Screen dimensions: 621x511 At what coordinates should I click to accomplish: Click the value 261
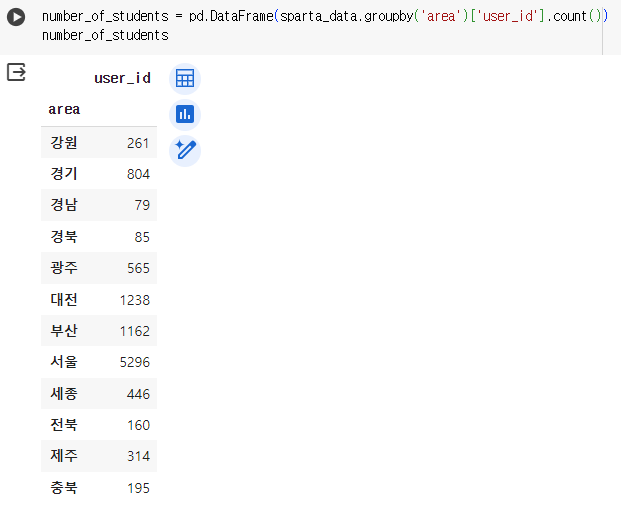coord(138,143)
